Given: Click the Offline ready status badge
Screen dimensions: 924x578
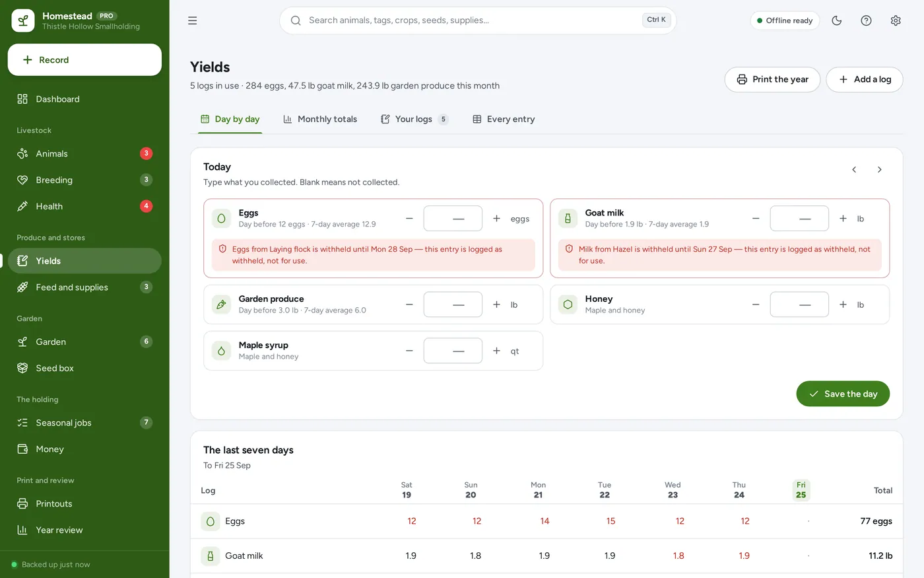Looking at the screenshot, I should click(x=785, y=20).
